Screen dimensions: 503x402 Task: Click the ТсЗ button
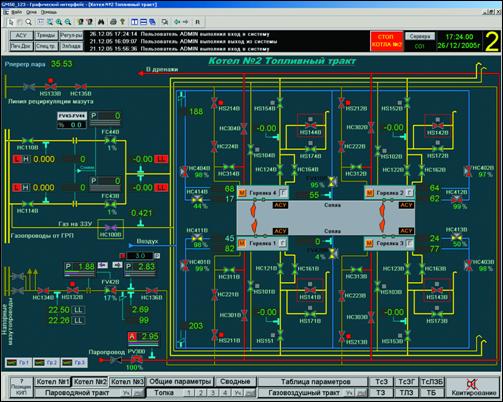pos(381,382)
